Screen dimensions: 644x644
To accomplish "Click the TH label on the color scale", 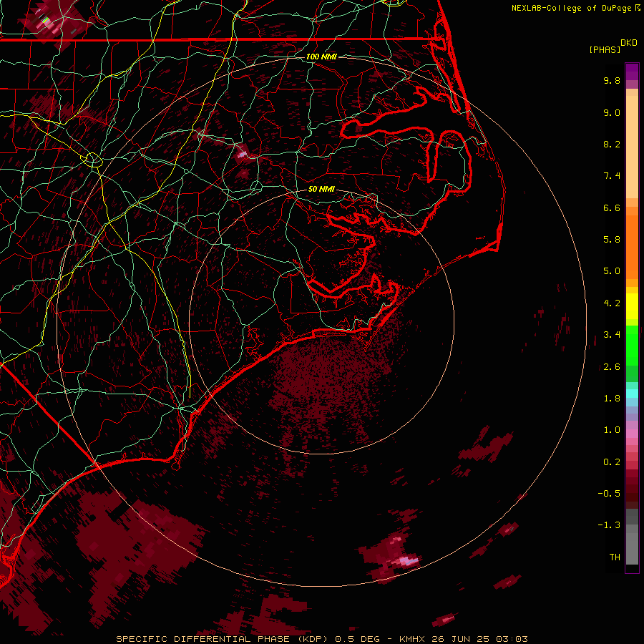I will pyautogui.click(x=615, y=557).
